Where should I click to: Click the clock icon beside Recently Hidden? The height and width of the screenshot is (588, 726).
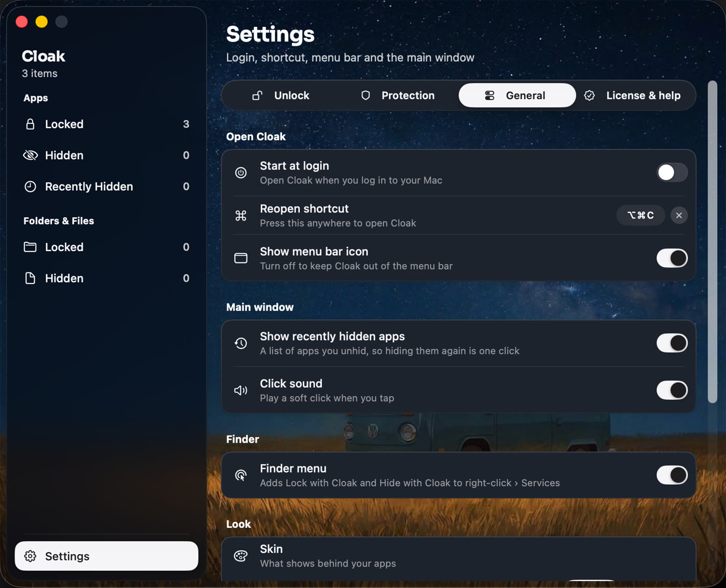pyautogui.click(x=31, y=187)
